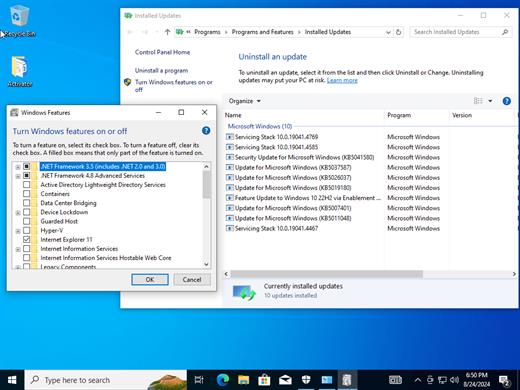Screen dimensions: 520x390
Task: Open help in Installed Updates toolbar
Action: 506,101
